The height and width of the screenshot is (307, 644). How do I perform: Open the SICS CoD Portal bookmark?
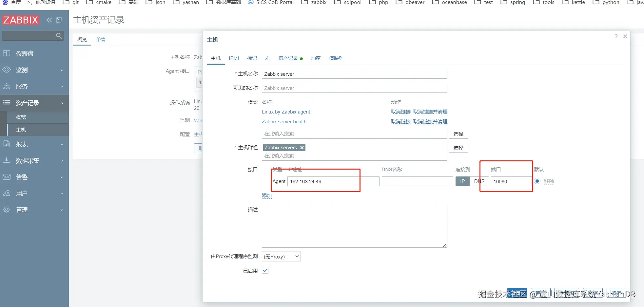[271, 2]
